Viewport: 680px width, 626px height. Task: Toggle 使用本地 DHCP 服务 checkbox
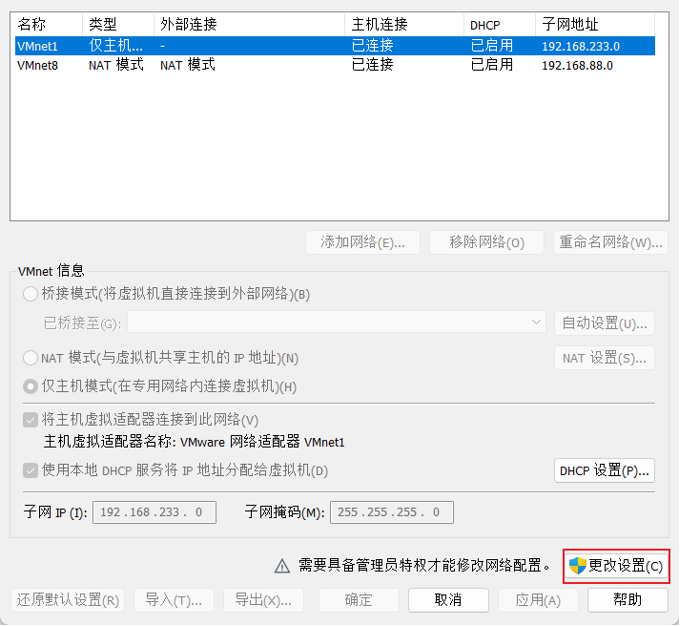(30, 470)
